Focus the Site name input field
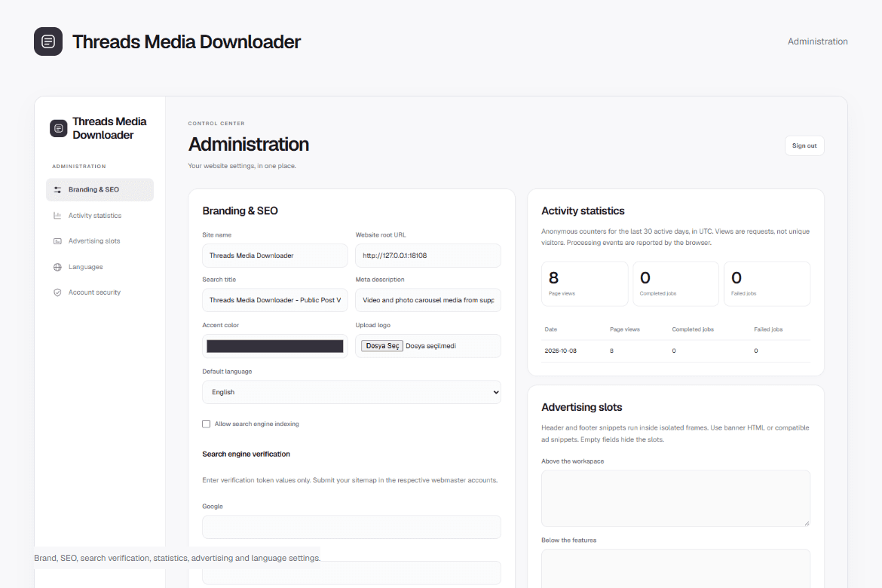Screen dimensions: 882x588 275,256
